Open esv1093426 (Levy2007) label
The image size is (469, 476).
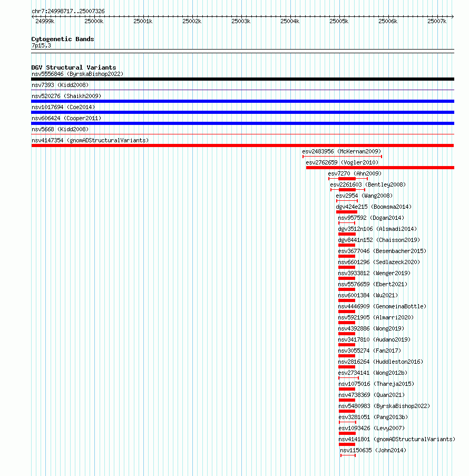[372, 429]
